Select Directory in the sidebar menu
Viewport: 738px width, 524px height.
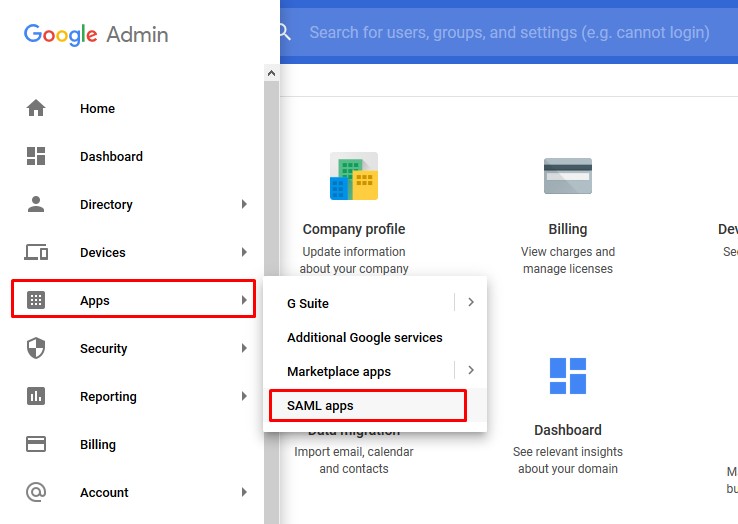tap(106, 205)
